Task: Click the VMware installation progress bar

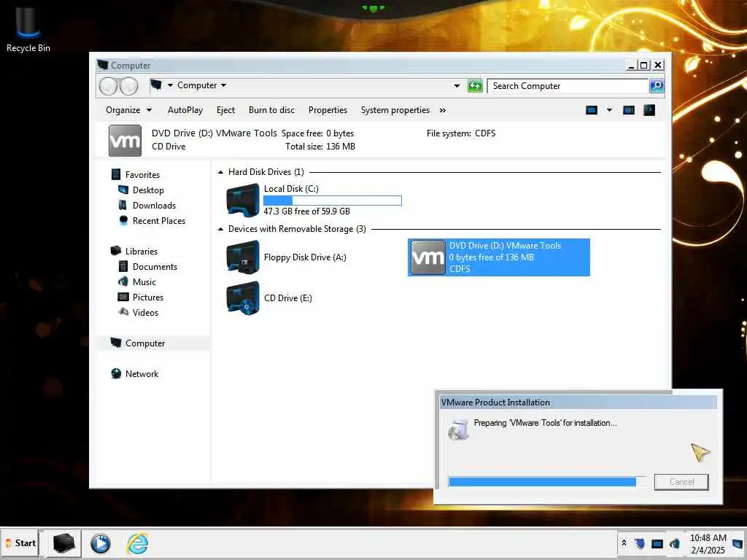Action: coord(547,482)
